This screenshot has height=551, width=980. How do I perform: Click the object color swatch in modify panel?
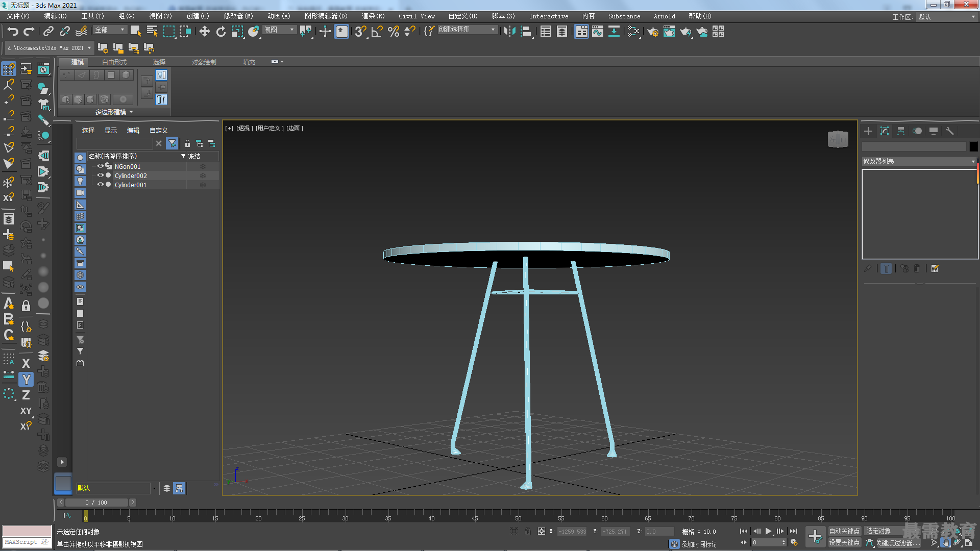tap(973, 147)
